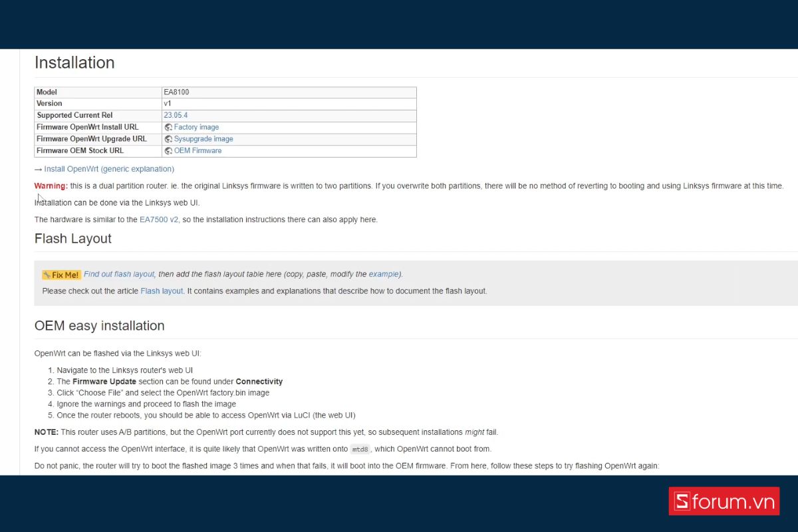Open the 23.05.4 release link
798x532 pixels.
click(176, 115)
